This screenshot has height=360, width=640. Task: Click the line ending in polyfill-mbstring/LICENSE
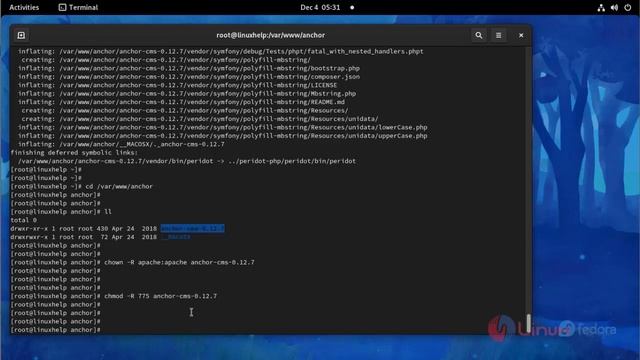178,85
